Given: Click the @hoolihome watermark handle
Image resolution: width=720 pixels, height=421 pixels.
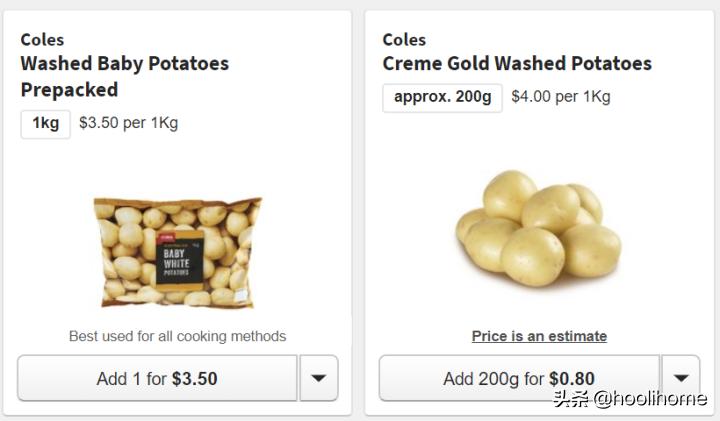Looking at the screenshot, I should click(x=650, y=399).
